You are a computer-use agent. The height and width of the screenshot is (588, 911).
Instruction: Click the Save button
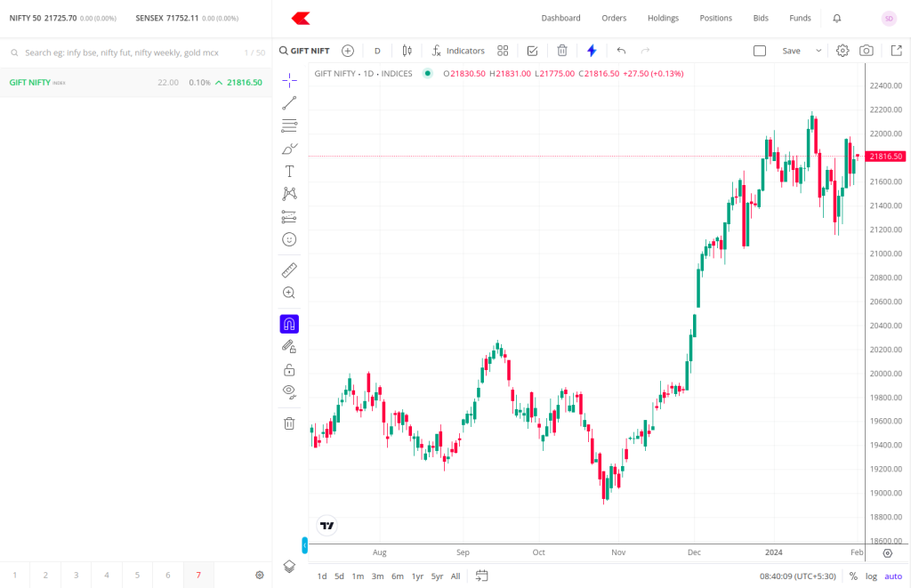point(790,51)
